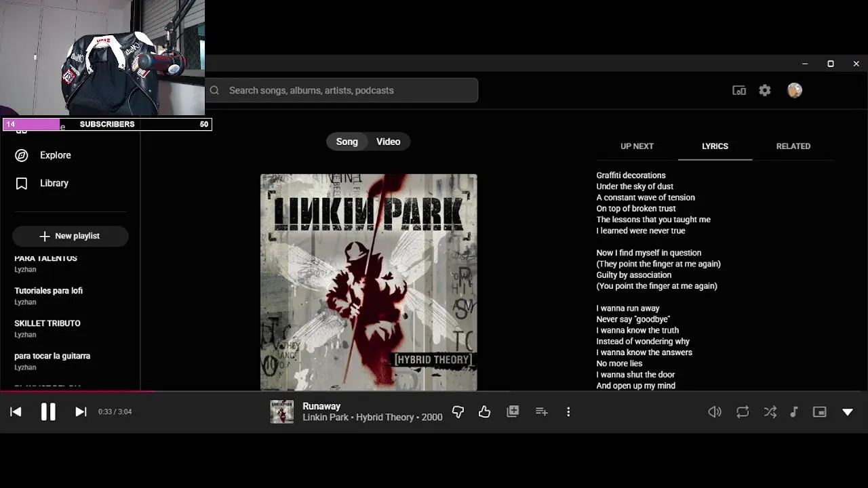Create a New playlist
This screenshot has width=868, height=488.
click(70, 236)
